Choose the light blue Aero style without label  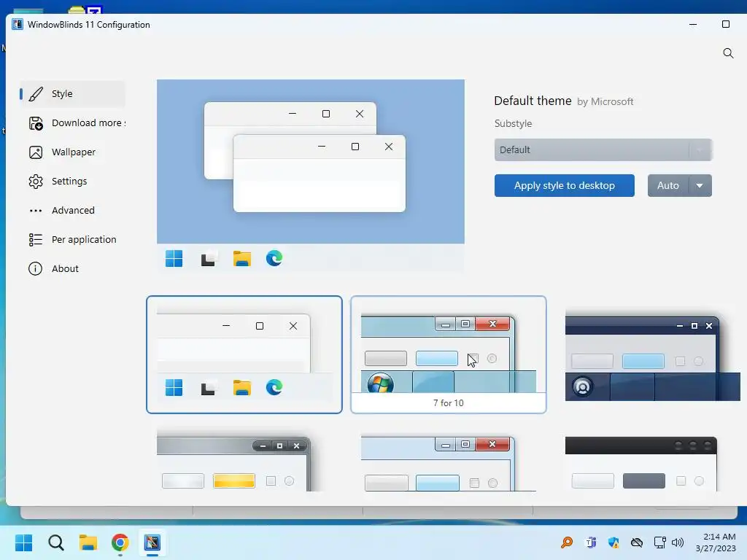(449, 463)
